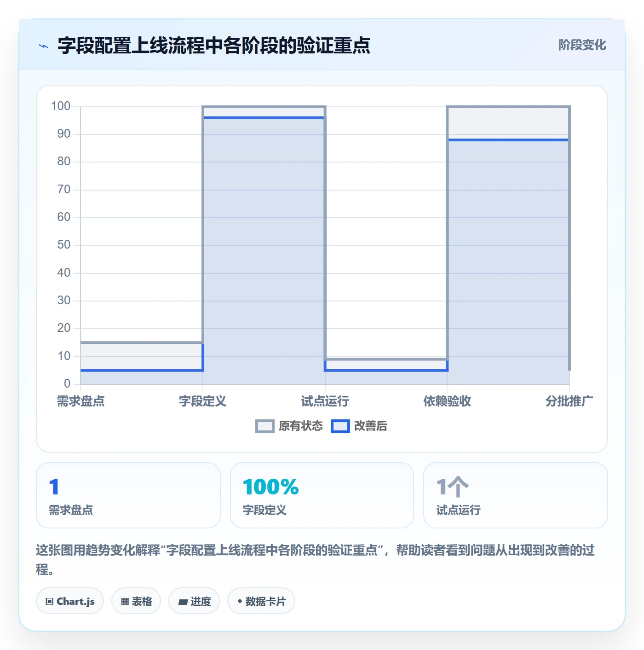Select the Chart.js tag chip
Image resolution: width=644 pixels, height=650 pixels.
click(x=70, y=601)
